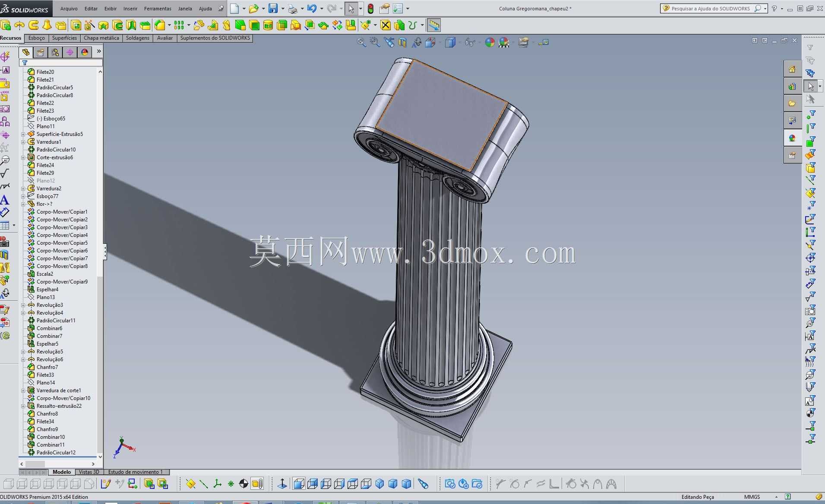Screen dimensions: 825x504
Task: Toggle the Select cursor tool in task pane
Action: [810, 86]
